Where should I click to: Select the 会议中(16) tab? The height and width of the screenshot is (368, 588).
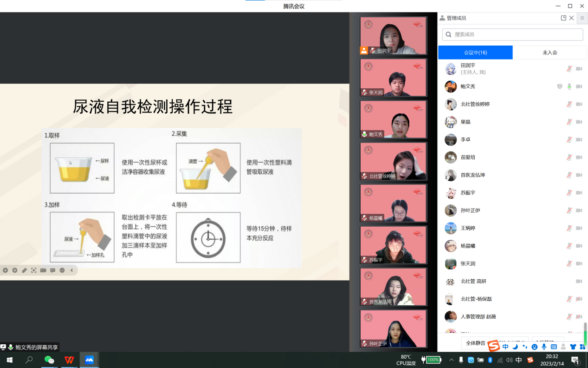(x=475, y=53)
